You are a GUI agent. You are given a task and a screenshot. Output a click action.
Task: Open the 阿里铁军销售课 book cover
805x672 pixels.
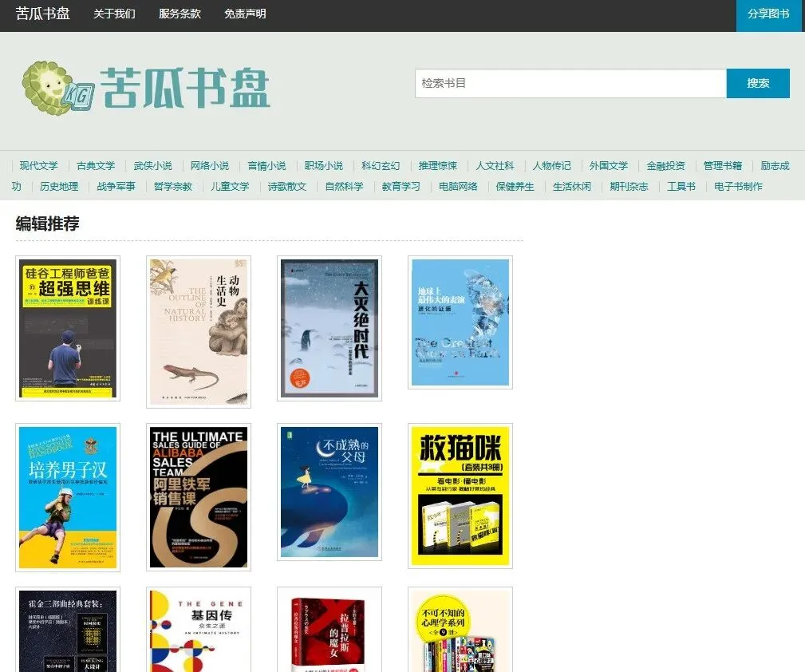click(199, 496)
